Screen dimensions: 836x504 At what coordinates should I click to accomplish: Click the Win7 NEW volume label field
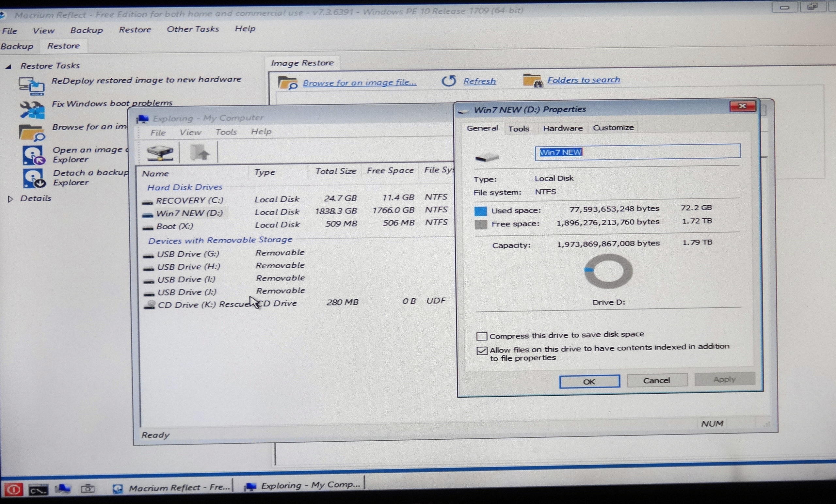[637, 151]
